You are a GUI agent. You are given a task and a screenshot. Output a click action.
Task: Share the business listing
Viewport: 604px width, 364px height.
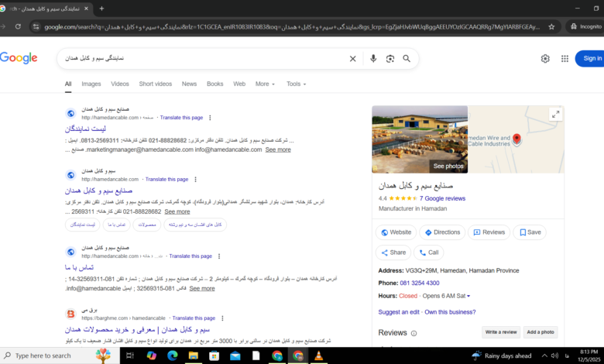[x=393, y=252]
